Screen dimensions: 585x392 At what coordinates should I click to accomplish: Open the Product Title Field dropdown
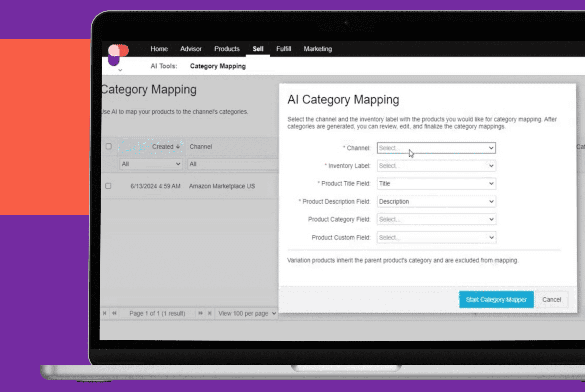tap(436, 184)
